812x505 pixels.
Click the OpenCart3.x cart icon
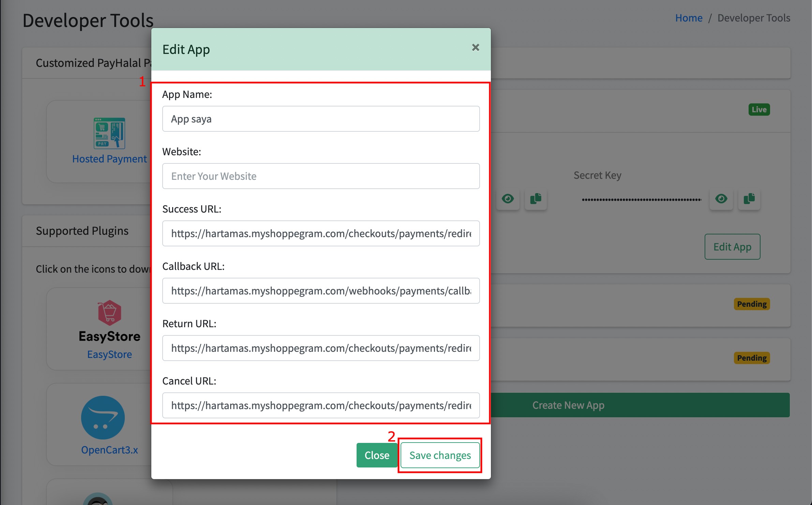[x=103, y=417]
